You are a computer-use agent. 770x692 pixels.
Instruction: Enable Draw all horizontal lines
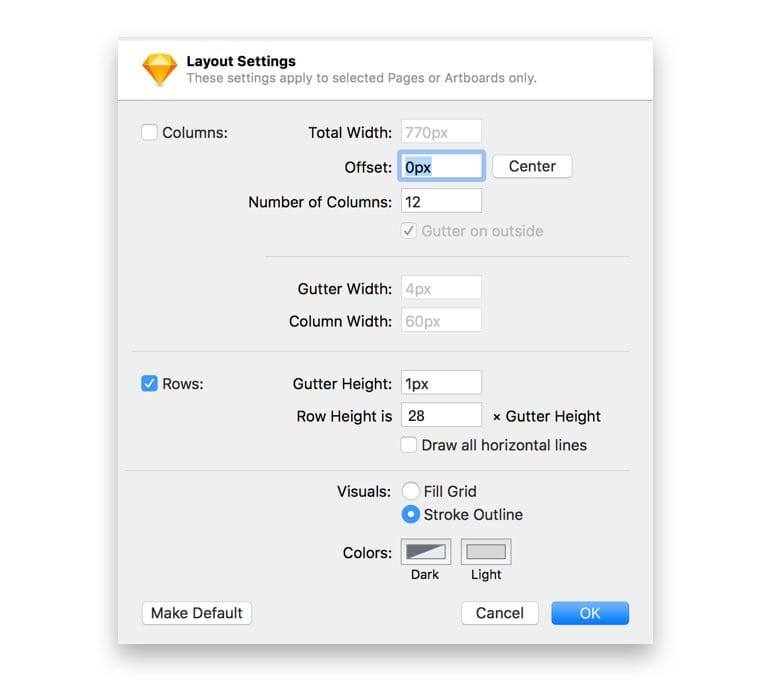pyautogui.click(x=409, y=445)
